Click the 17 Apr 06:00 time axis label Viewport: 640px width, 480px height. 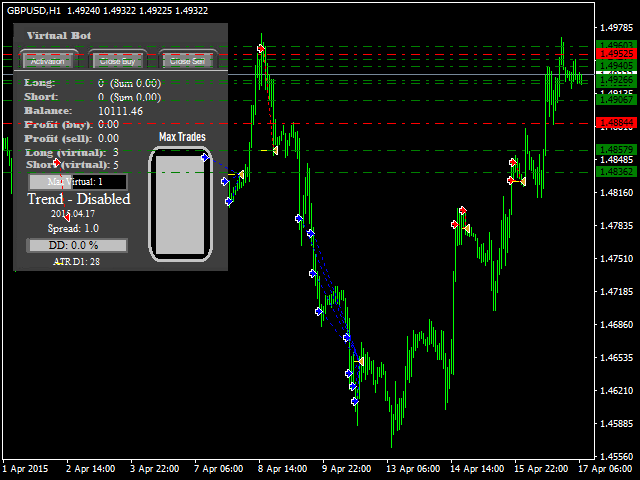605,469
